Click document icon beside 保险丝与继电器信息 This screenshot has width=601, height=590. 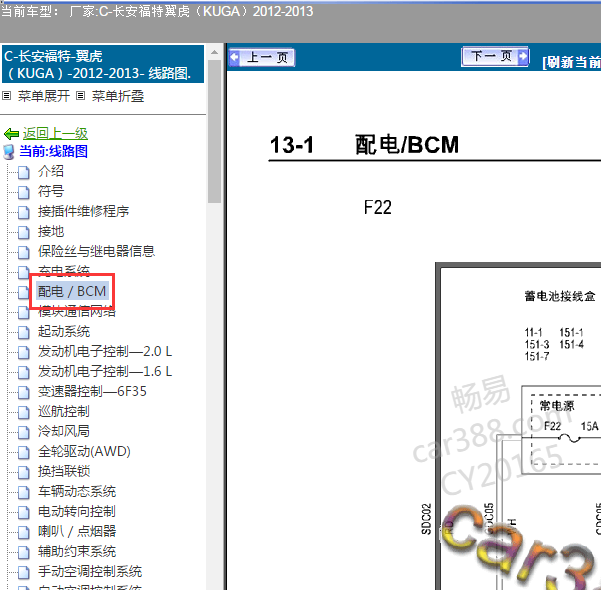(x=24, y=252)
